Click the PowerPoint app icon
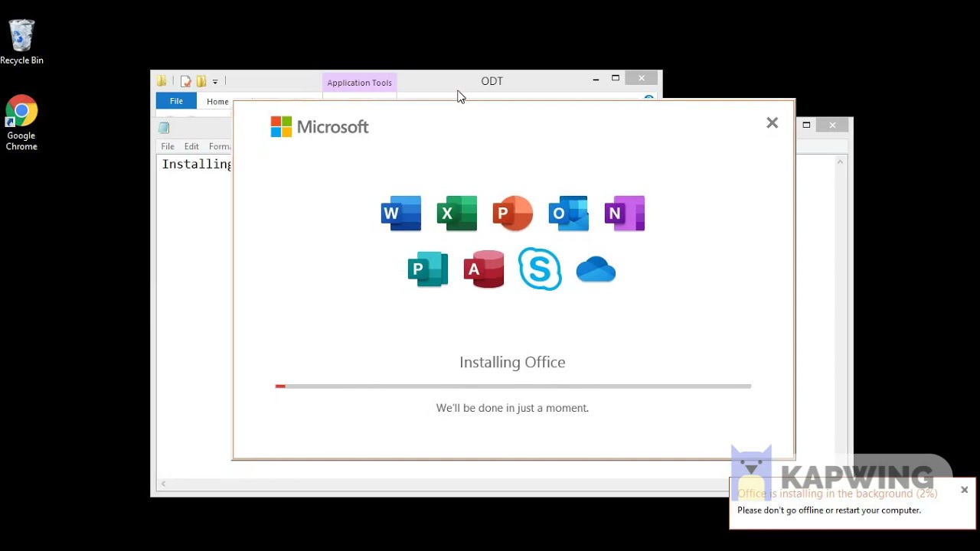980x551 pixels. coord(513,214)
